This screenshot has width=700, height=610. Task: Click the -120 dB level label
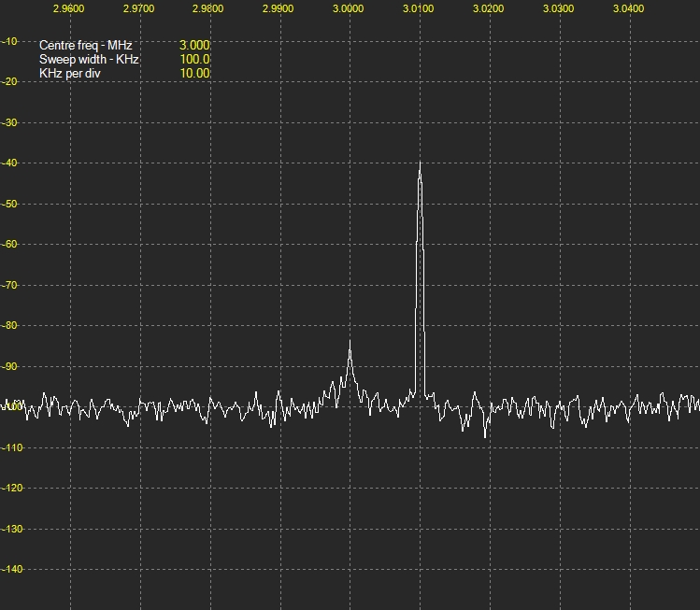tap(11, 488)
